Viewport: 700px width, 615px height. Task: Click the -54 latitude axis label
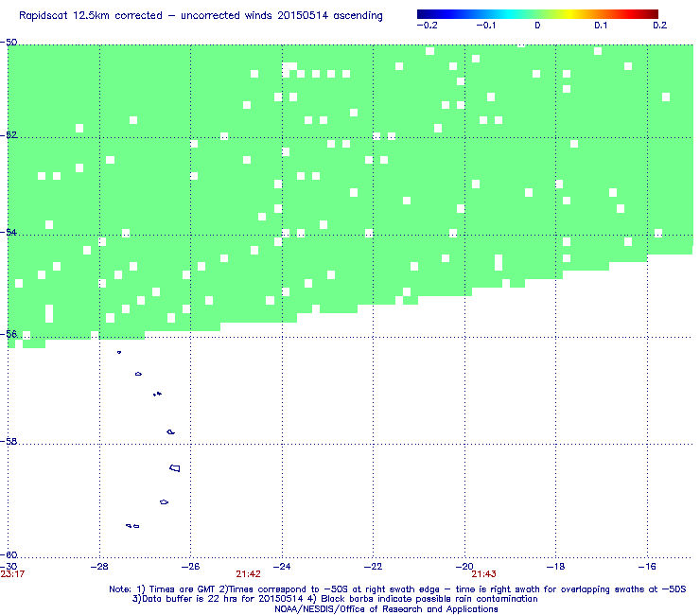(x=9, y=232)
